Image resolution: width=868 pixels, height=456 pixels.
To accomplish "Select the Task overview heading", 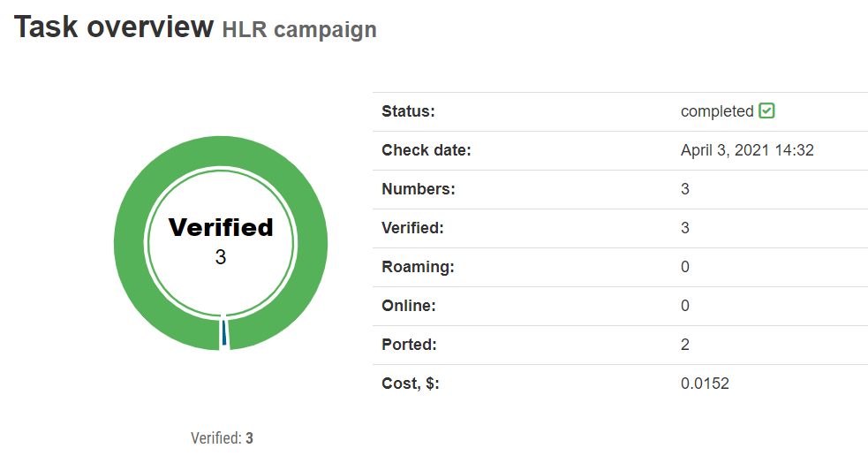I will (114, 27).
